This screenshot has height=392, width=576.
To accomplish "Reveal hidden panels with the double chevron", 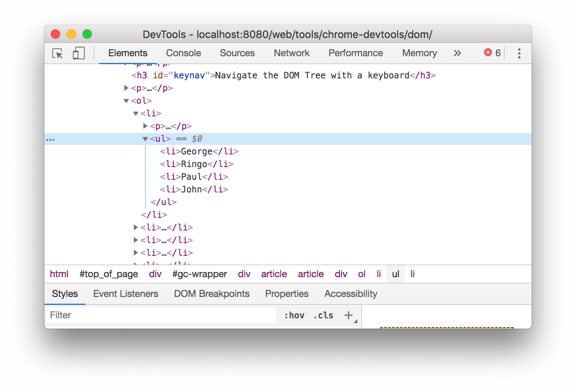I will 458,53.
